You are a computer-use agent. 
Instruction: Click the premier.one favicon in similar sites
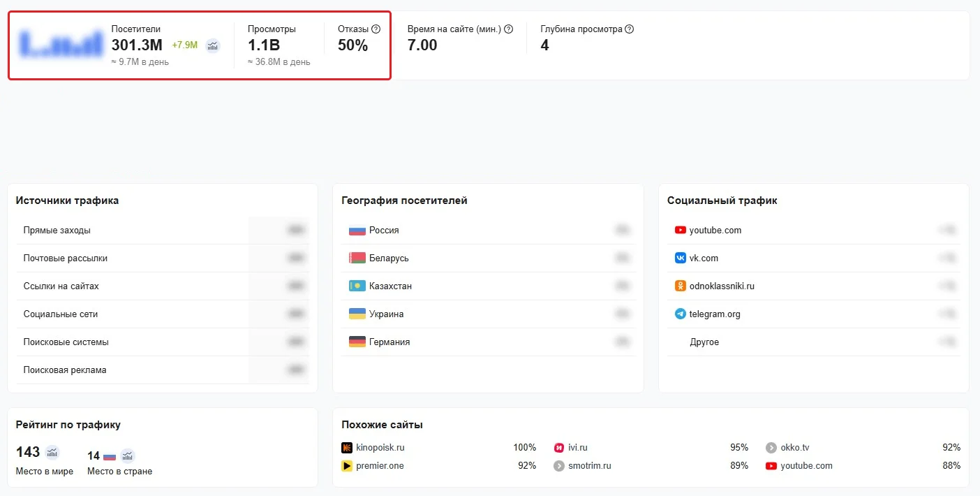pos(347,466)
